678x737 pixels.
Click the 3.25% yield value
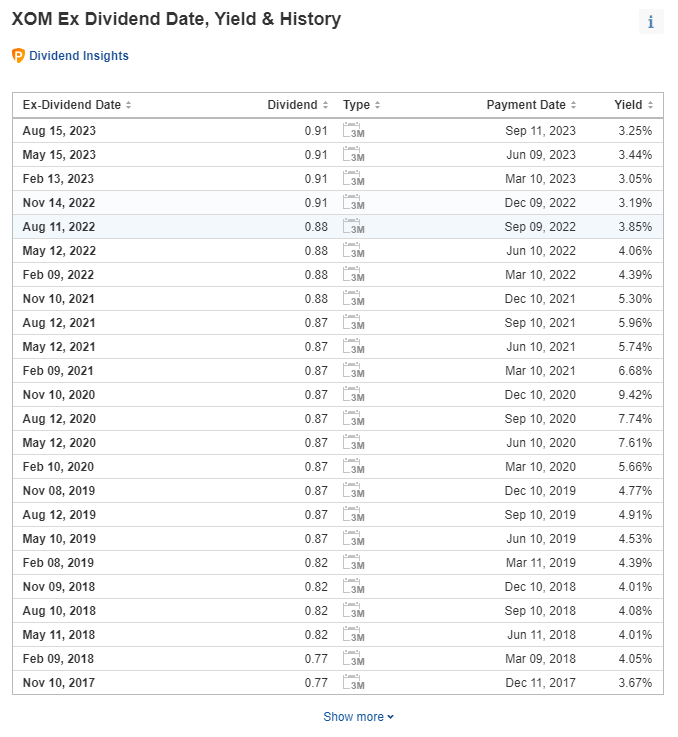[x=635, y=131]
